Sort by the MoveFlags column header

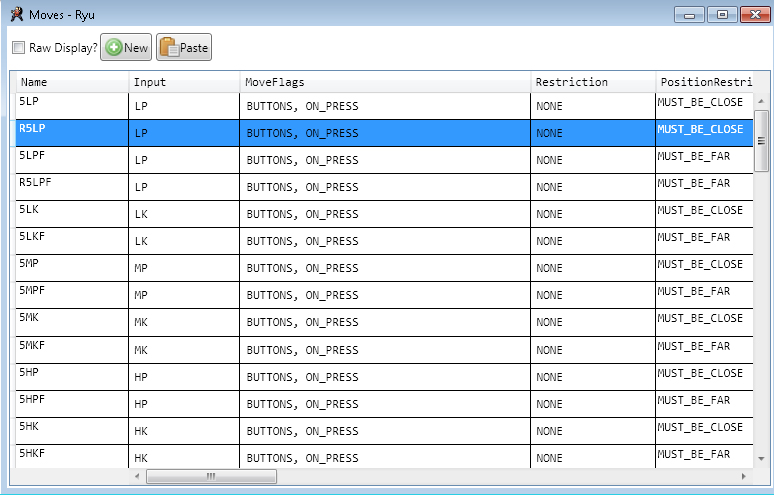pos(385,82)
